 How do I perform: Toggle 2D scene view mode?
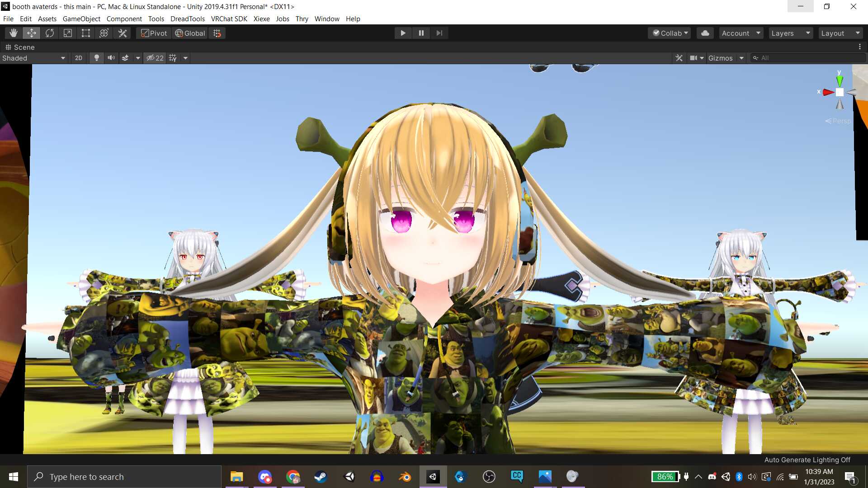pos(78,58)
